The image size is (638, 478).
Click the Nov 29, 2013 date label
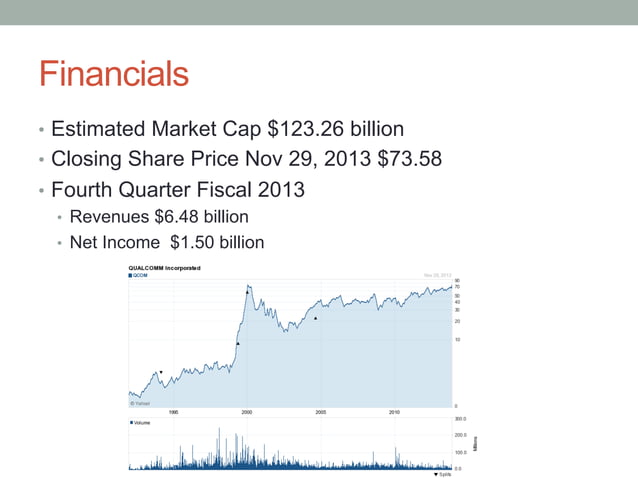tap(438, 275)
